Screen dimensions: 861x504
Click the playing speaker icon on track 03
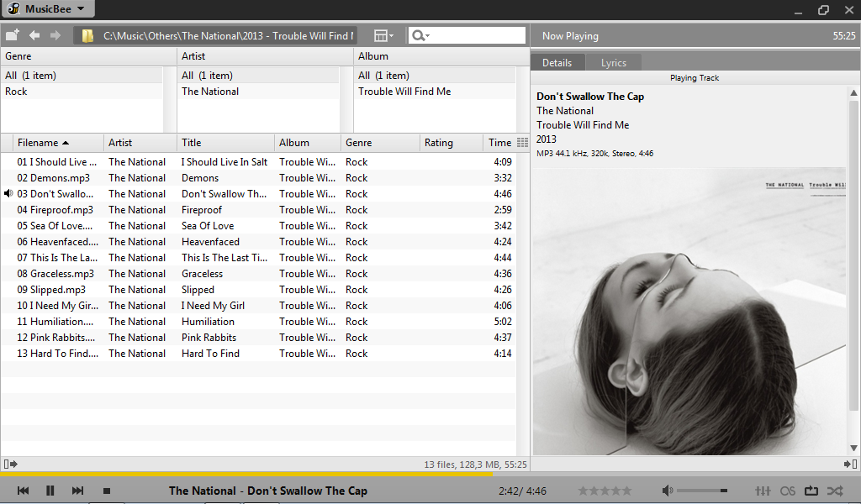pos(8,193)
